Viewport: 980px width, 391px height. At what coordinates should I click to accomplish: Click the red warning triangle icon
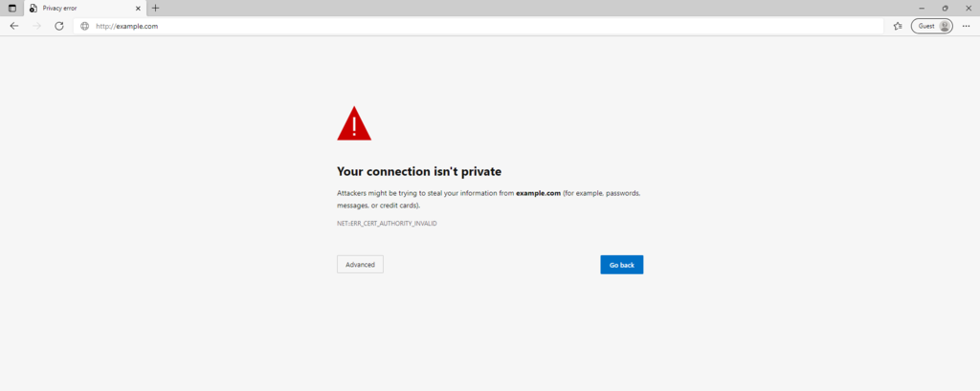tap(354, 124)
